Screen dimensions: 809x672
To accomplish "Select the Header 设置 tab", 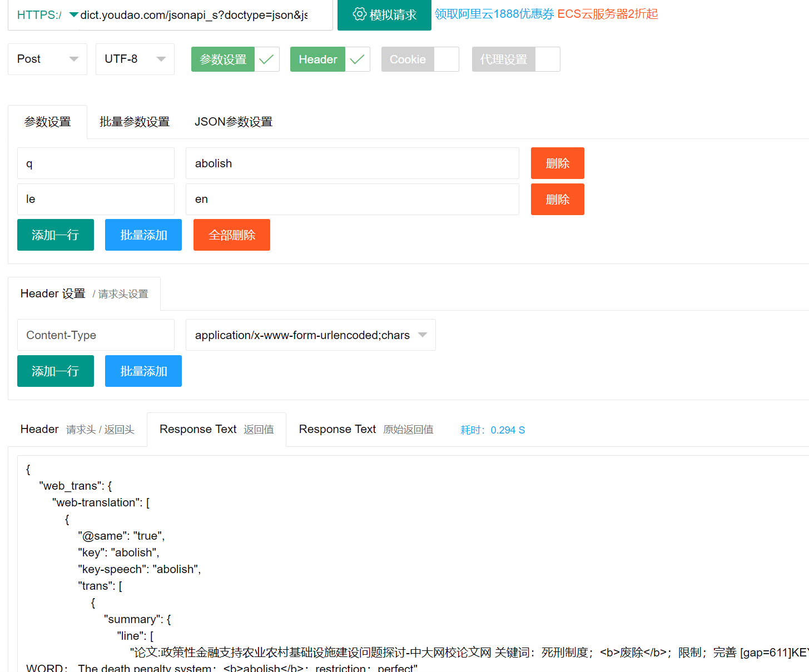I will 85,293.
